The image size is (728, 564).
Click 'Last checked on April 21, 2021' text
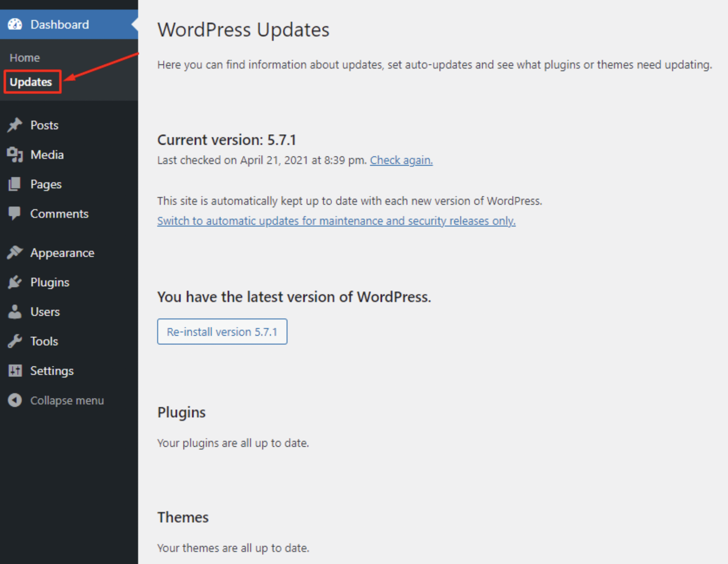262,160
